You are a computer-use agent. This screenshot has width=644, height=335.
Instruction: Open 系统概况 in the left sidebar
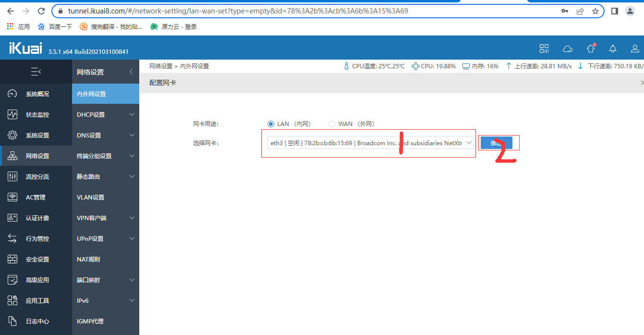click(x=36, y=94)
